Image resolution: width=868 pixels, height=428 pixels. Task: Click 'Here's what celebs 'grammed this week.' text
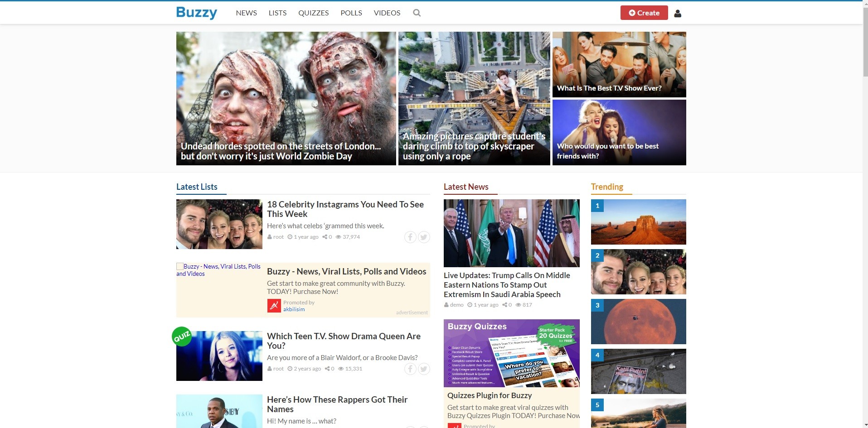(325, 226)
